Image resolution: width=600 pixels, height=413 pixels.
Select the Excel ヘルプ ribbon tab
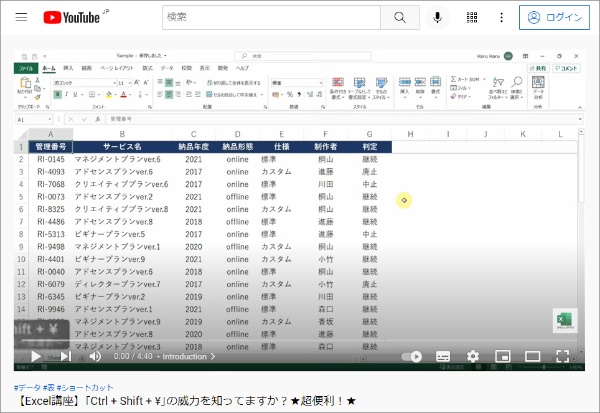[x=242, y=68]
